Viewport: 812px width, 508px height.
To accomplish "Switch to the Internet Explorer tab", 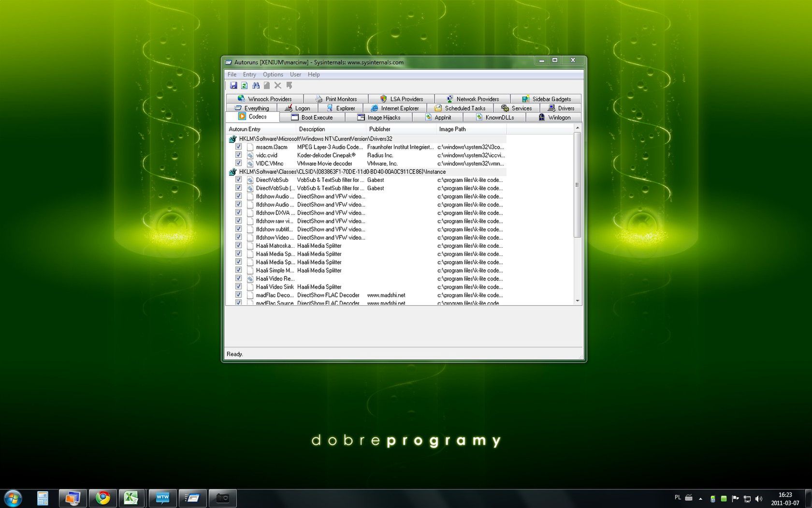I will pos(394,108).
